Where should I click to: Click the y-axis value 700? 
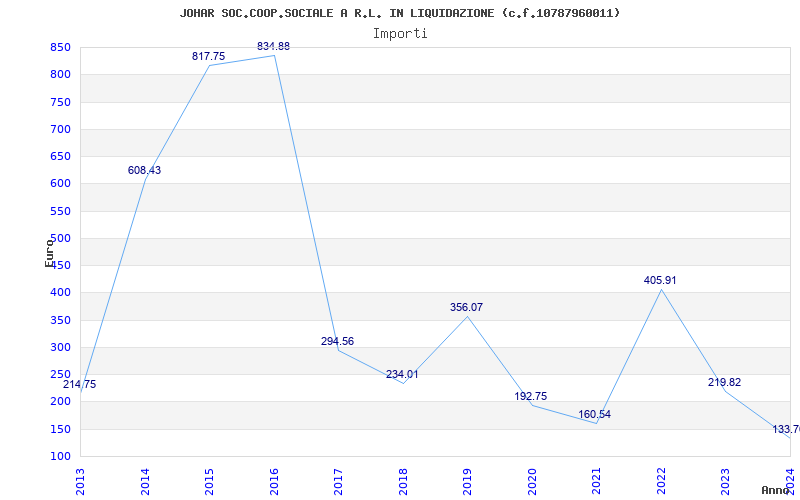click(60, 130)
